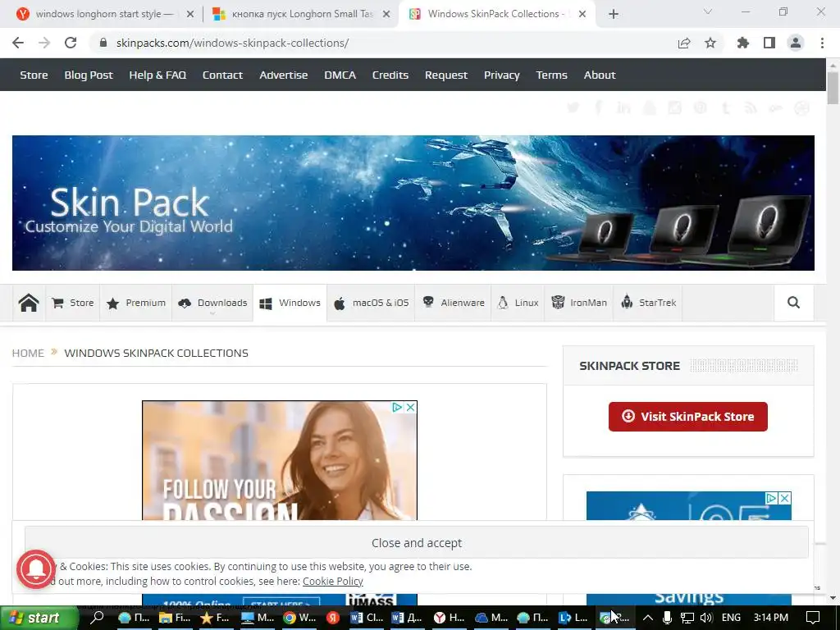This screenshot has height=630, width=840.
Task: Click the Skin Pack banner image
Action: 413,203
